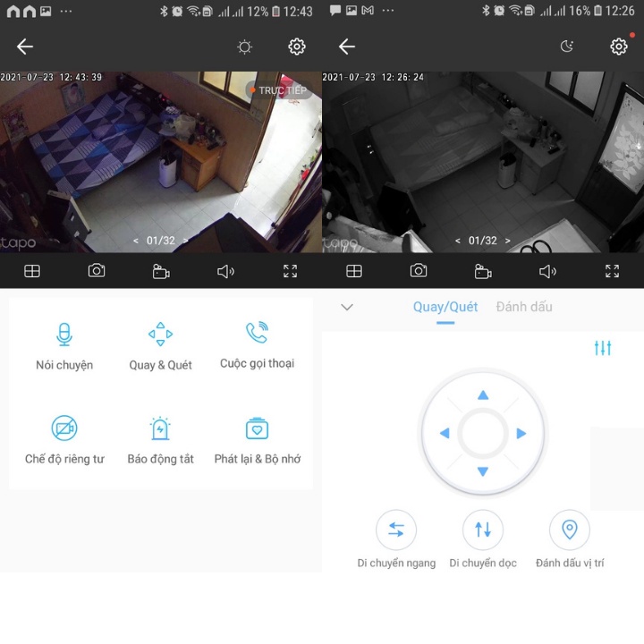The height and width of the screenshot is (644, 644).
Task: Take a snapshot on the color camera feed
Action: pos(97,271)
